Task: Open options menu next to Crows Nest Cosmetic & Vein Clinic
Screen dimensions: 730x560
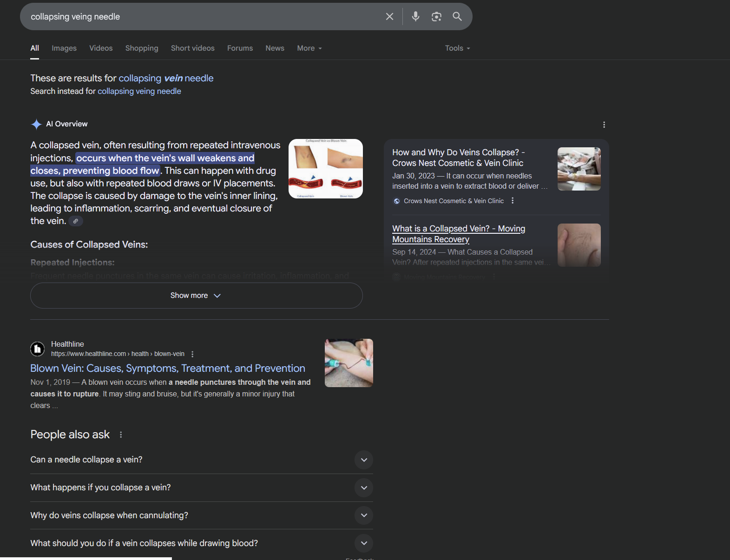Action: [x=513, y=201]
